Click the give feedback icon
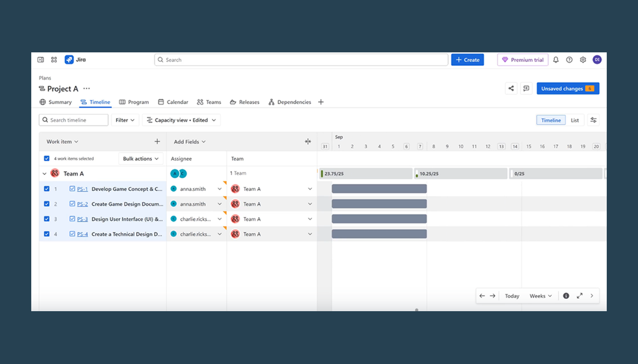 526,88
